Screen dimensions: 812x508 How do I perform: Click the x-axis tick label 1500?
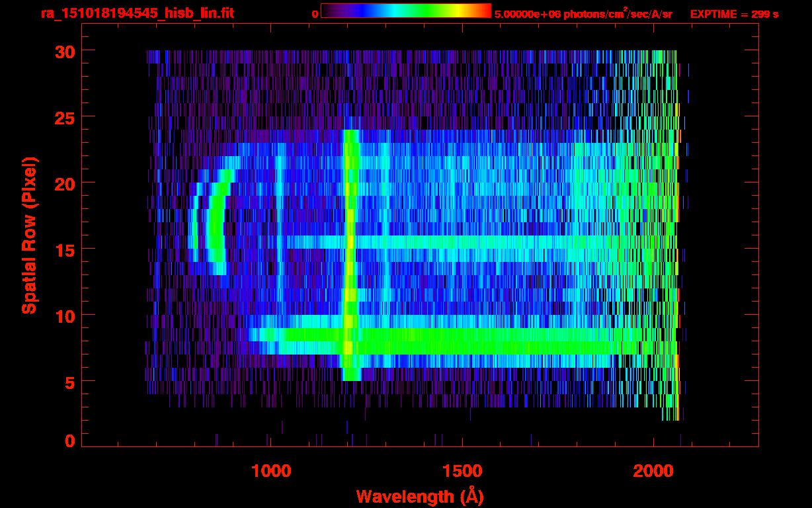point(462,471)
